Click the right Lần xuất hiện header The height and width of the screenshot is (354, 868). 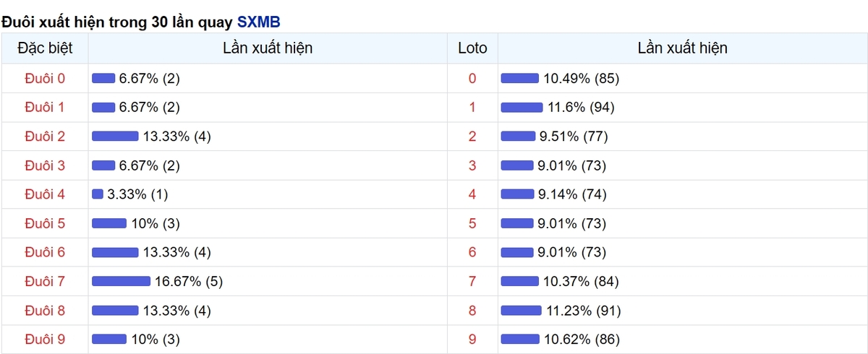[x=683, y=48]
